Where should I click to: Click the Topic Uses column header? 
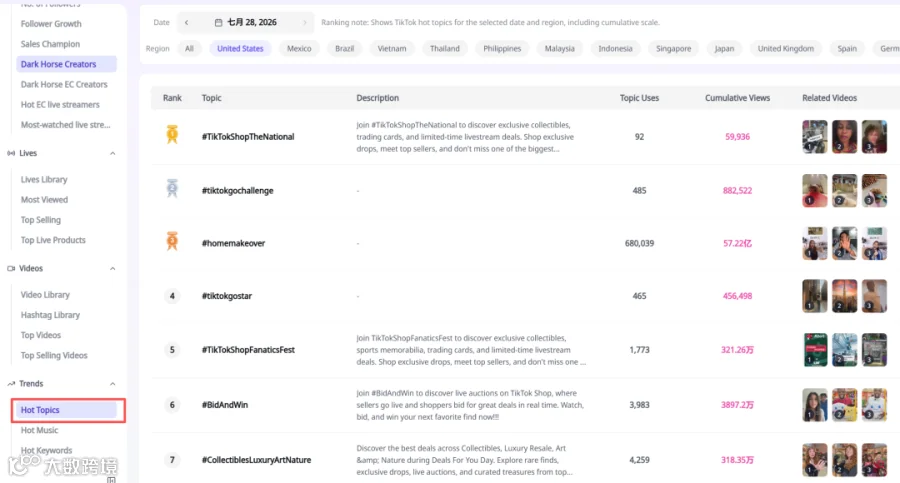point(639,98)
